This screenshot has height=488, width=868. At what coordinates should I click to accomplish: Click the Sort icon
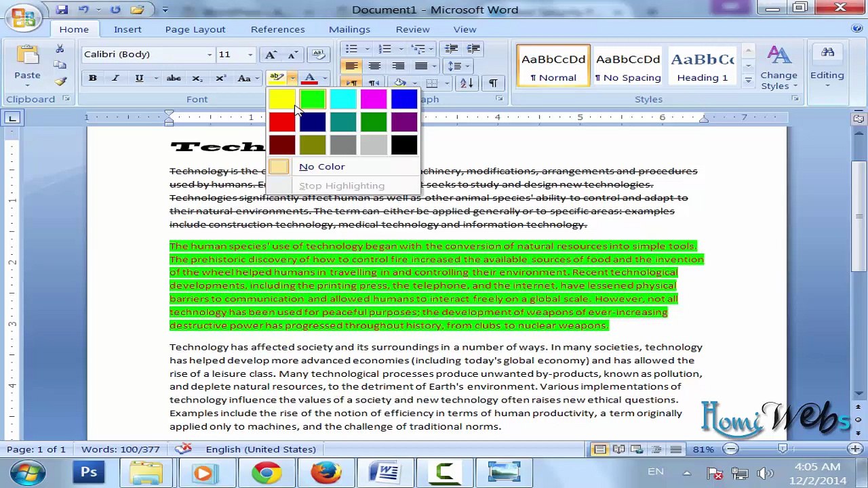point(467,83)
